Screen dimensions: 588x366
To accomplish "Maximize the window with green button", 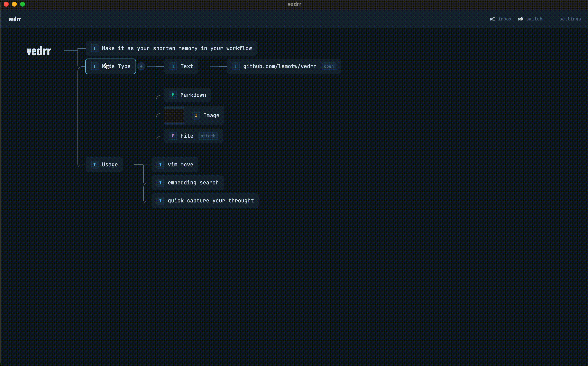I will click(x=22, y=4).
